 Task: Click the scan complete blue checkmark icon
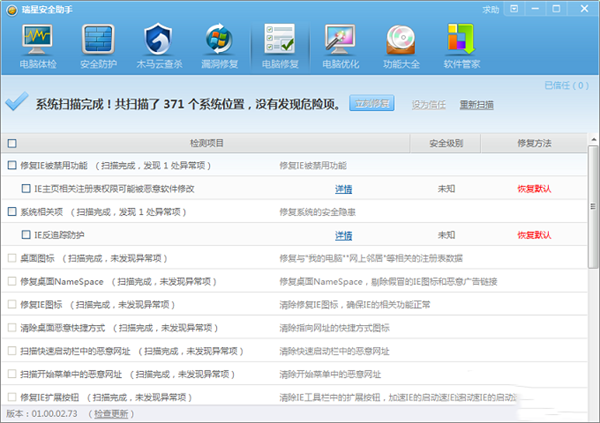pos(17,101)
